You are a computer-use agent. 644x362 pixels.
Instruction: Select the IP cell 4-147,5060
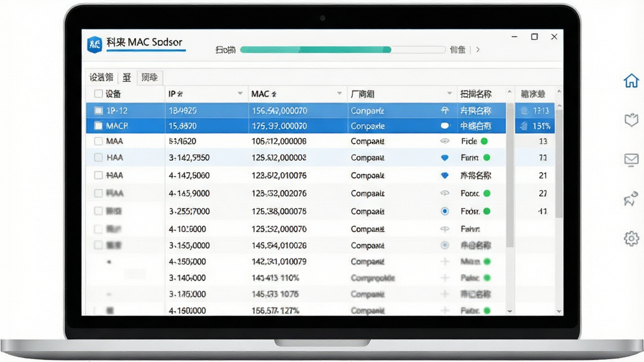(x=189, y=175)
